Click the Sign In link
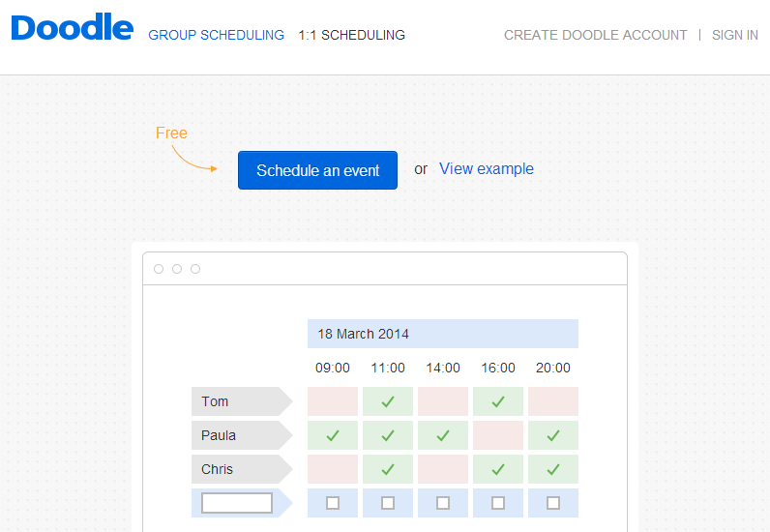 pos(734,35)
